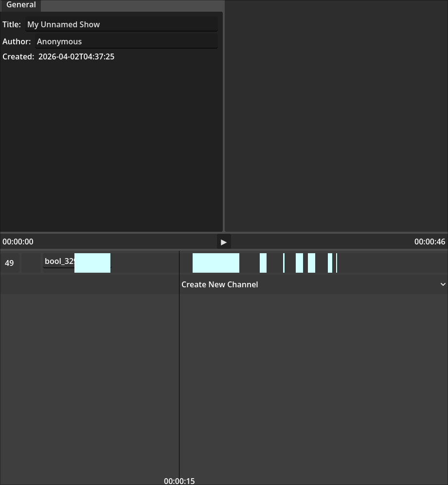Click the empty preview panel right of General
This screenshot has width=448, height=485.
pyautogui.click(x=336, y=116)
